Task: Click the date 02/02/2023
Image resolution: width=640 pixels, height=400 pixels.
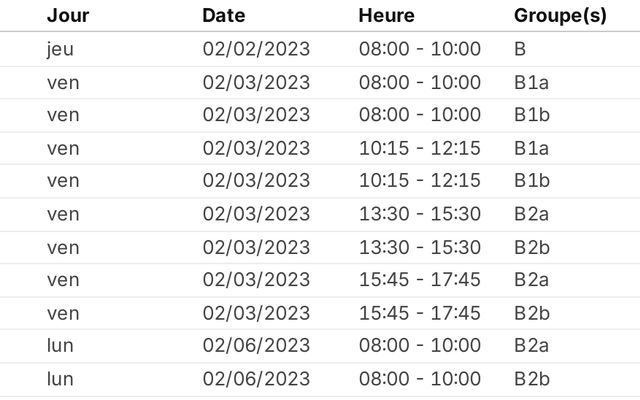Action: (256, 49)
